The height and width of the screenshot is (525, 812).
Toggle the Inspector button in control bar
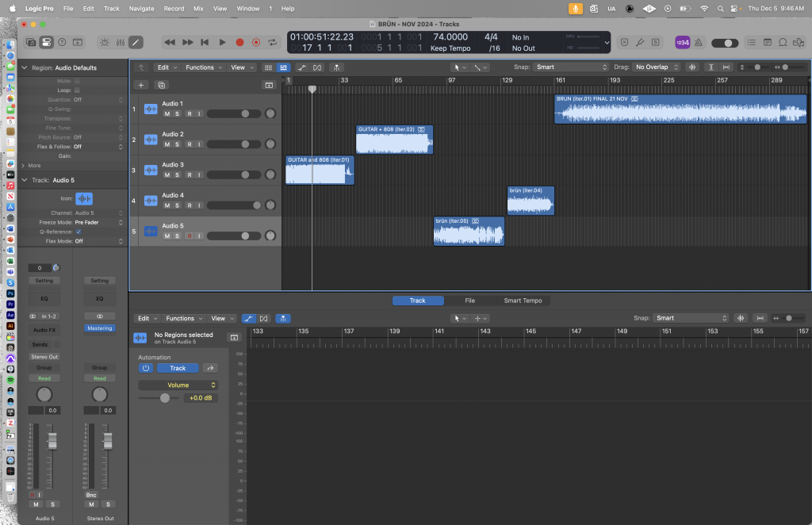tap(47, 43)
